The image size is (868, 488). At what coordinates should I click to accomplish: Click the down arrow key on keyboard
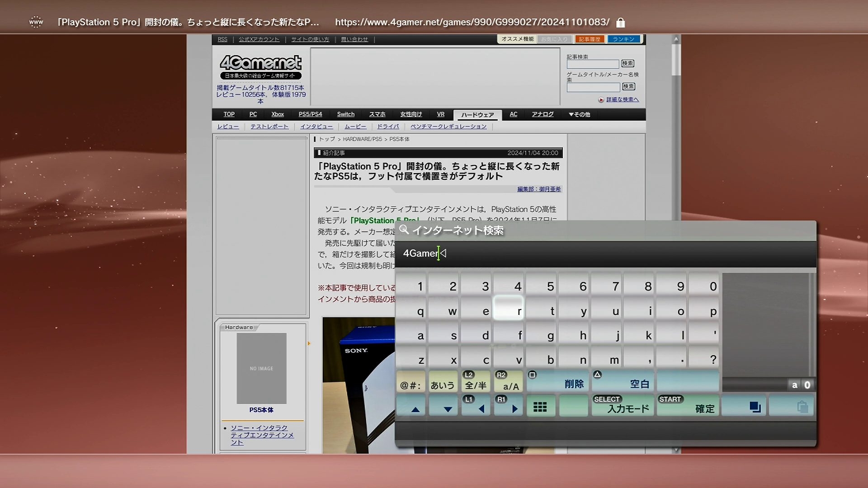[x=443, y=405]
